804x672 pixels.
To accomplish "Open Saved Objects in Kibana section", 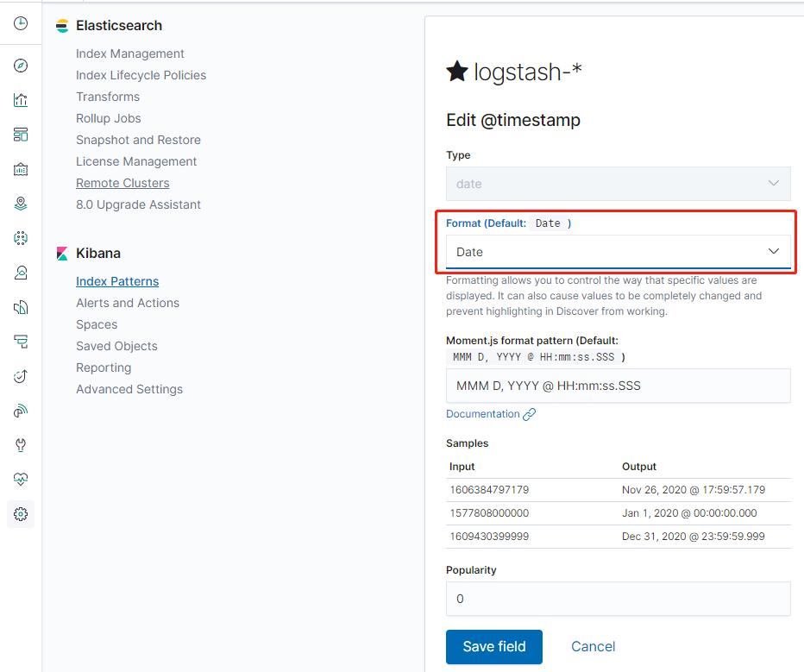I will pos(116,346).
